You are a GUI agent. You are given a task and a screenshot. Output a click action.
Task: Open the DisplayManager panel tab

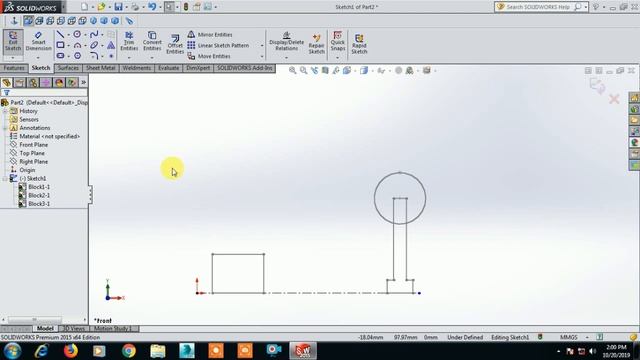[59, 82]
